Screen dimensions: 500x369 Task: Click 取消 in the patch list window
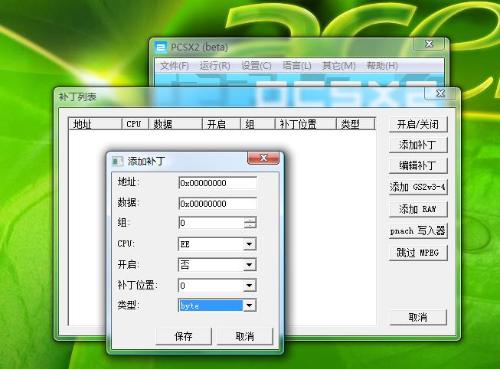click(418, 317)
